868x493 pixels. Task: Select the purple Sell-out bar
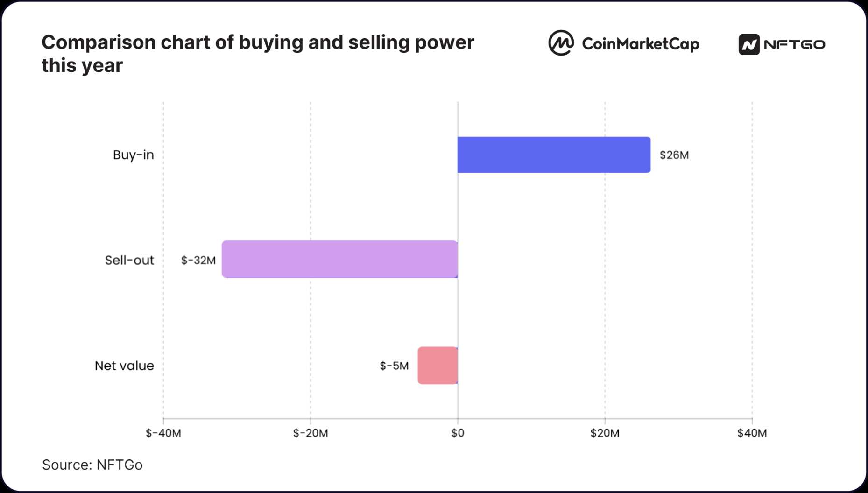click(339, 260)
